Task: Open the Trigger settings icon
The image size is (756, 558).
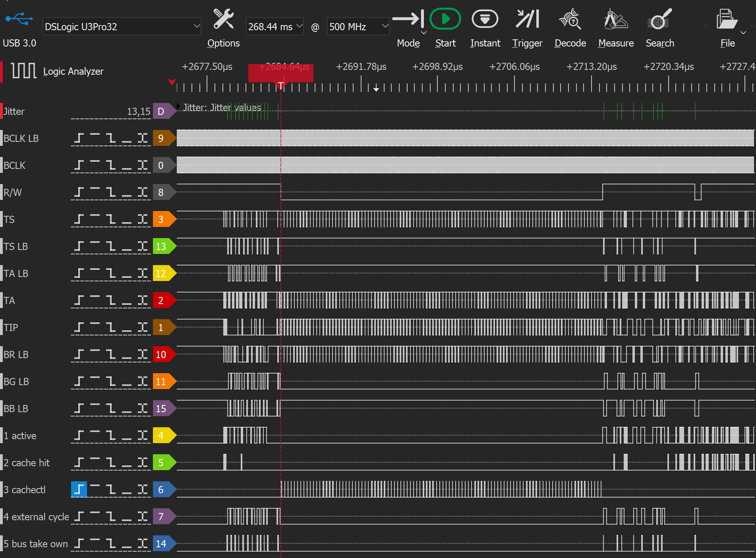Action: 527,19
